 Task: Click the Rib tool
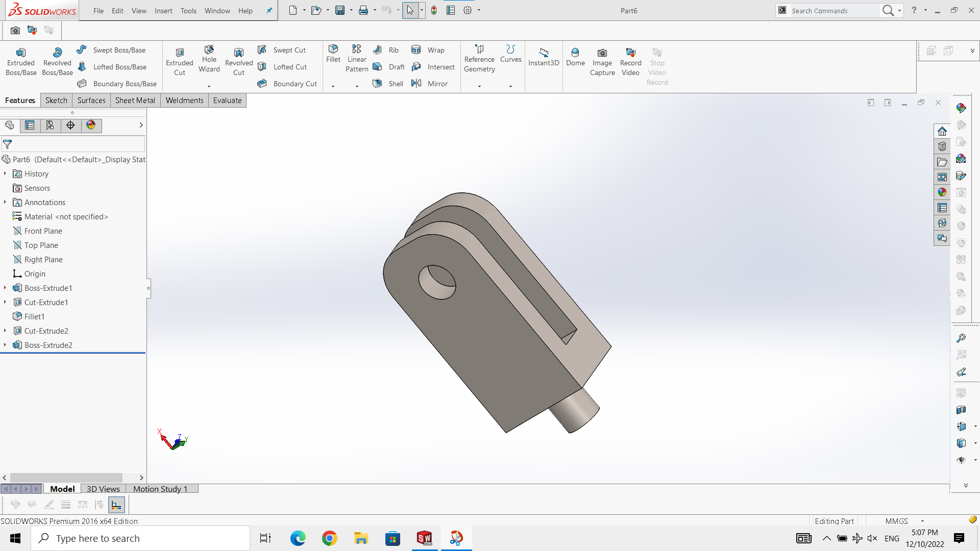pos(386,50)
